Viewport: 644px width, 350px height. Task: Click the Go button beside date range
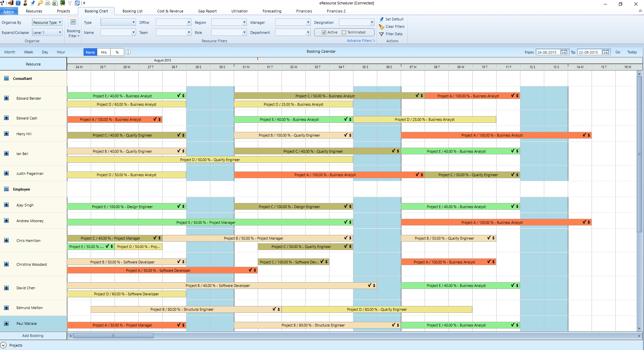617,52
